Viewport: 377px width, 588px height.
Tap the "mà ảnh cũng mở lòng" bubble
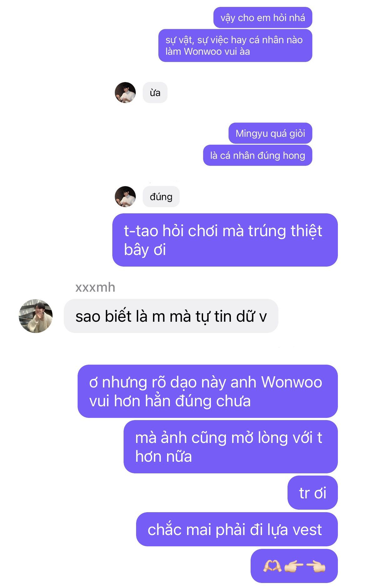231,447
